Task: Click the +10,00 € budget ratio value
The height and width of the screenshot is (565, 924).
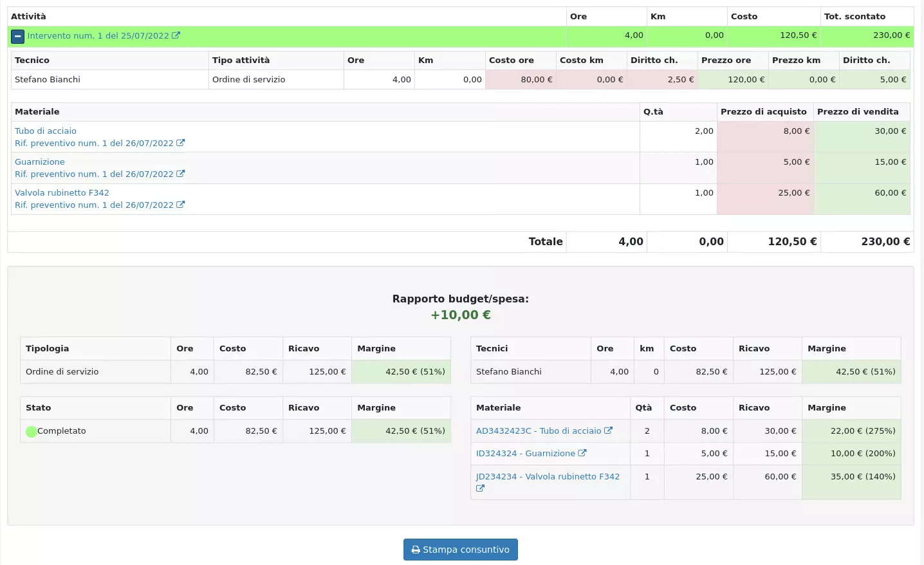Action: pyautogui.click(x=461, y=315)
